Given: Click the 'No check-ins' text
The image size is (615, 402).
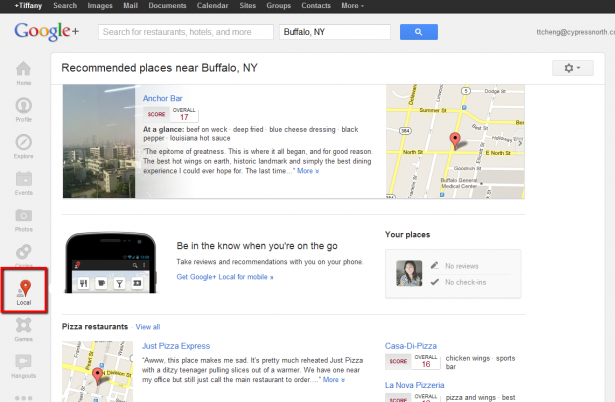Looking at the screenshot, I should 466,282.
